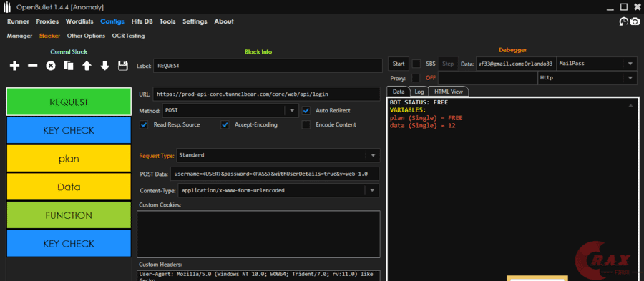This screenshot has width=644, height=281.
Task: Select the first KEY CHECK block
Action: pos(69,130)
